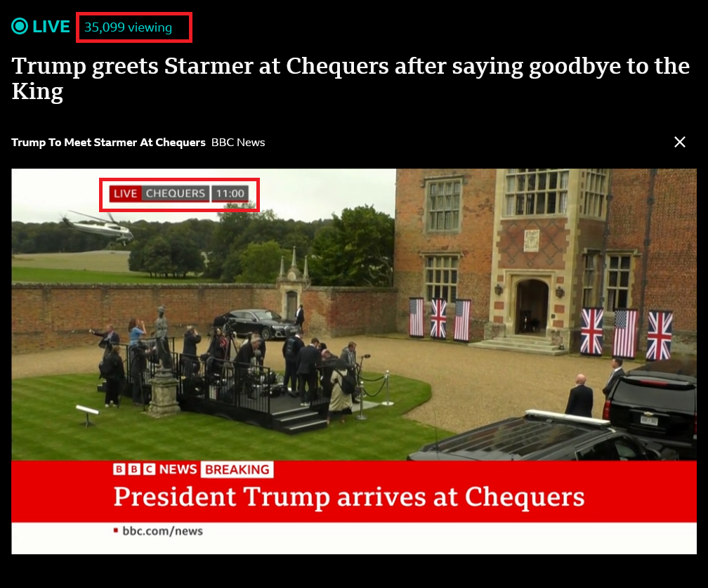Click the LIVE circle indicator icon
The image size is (708, 588).
(20, 26)
